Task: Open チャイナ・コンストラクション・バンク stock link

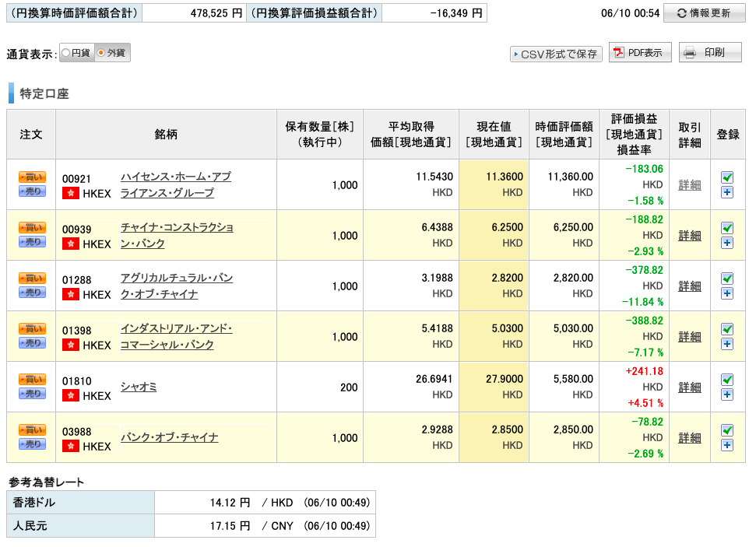Action: click(x=177, y=235)
